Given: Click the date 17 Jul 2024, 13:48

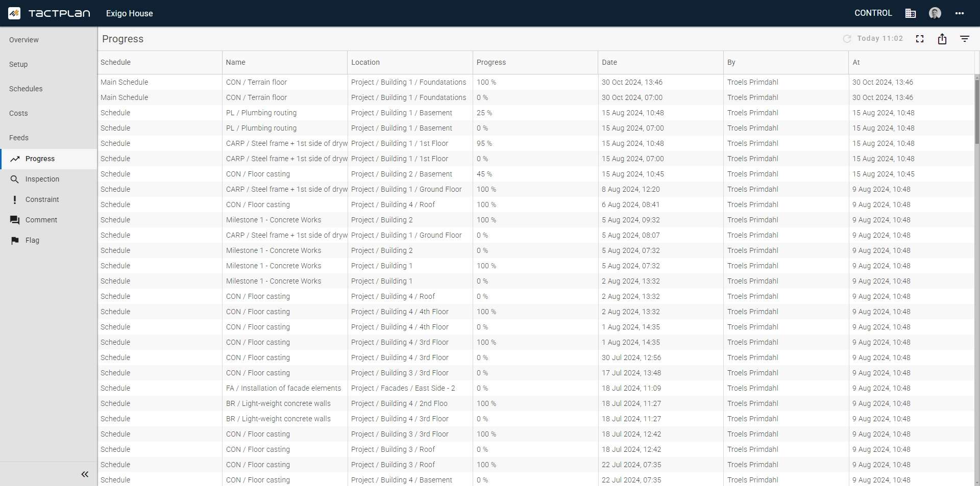Looking at the screenshot, I should (x=631, y=373).
